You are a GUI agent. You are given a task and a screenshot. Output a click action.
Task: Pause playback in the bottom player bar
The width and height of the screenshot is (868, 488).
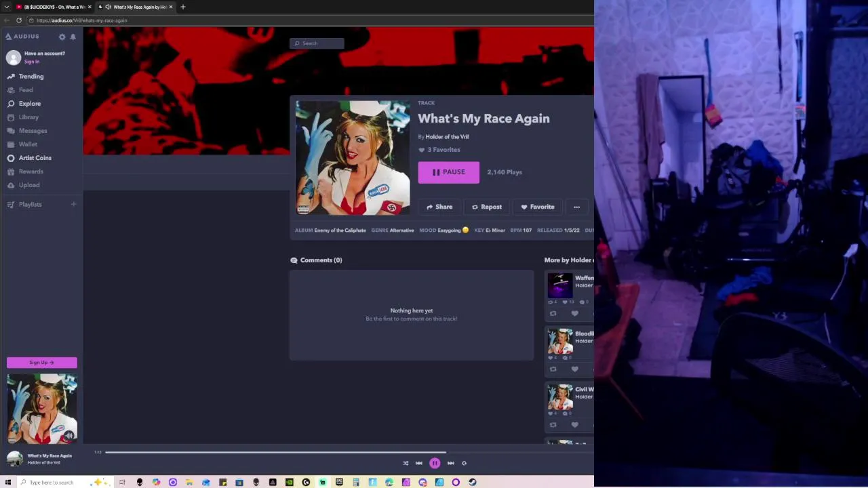[x=435, y=464]
